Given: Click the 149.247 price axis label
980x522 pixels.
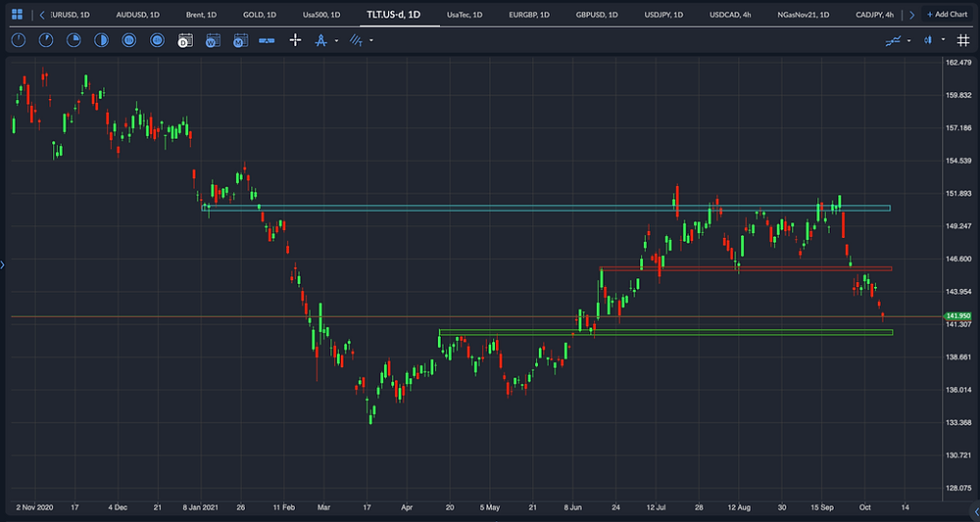Looking at the screenshot, I should coord(960,226).
